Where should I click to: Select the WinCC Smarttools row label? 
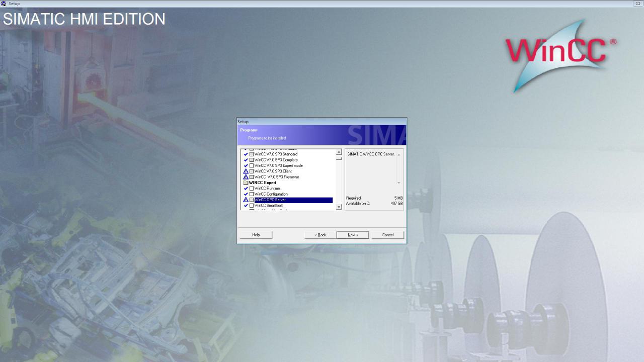tap(269, 206)
